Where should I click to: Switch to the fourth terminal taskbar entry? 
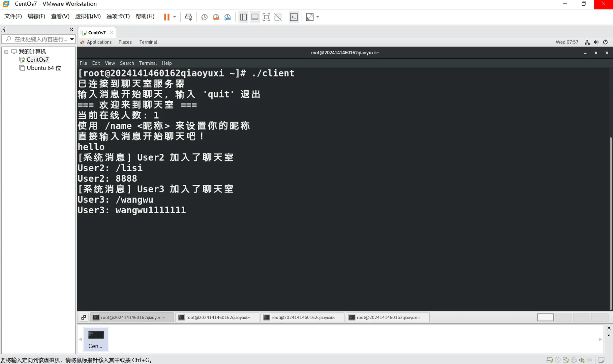pyautogui.click(x=388, y=317)
